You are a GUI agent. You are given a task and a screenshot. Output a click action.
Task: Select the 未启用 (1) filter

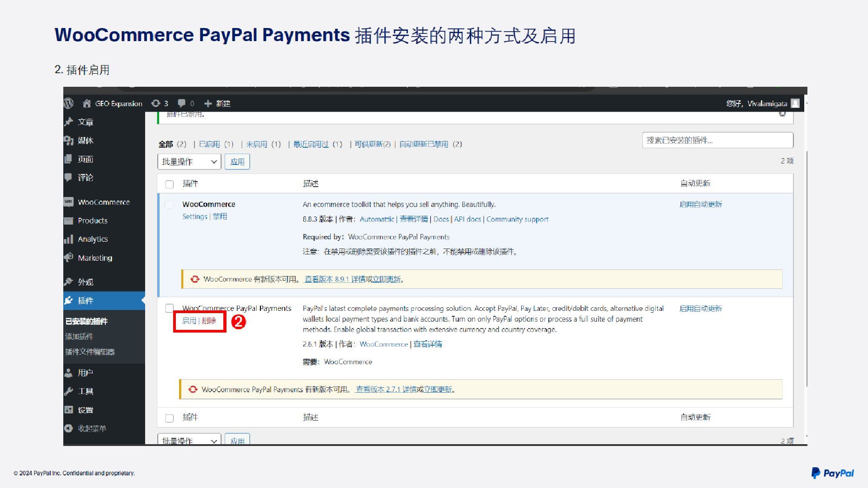(x=264, y=144)
